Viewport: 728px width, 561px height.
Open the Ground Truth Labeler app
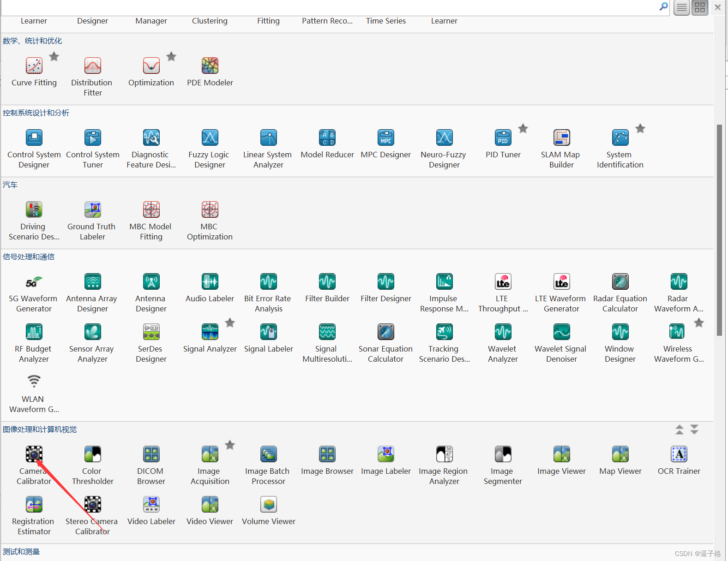click(x=93, y=209)
